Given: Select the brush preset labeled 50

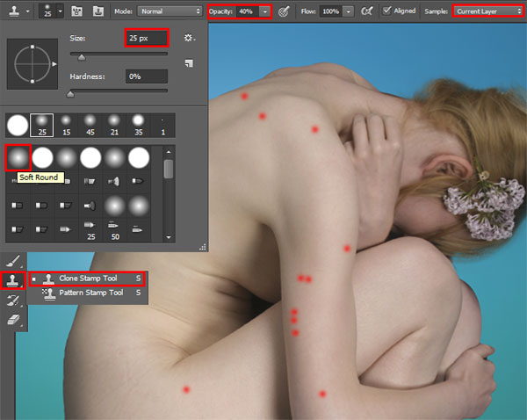Looking at the screenshot, I should 114,230.
